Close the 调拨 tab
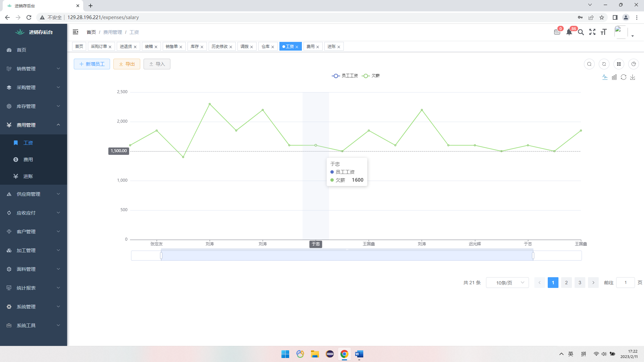The image size is (644, 362). coord(252,47)
